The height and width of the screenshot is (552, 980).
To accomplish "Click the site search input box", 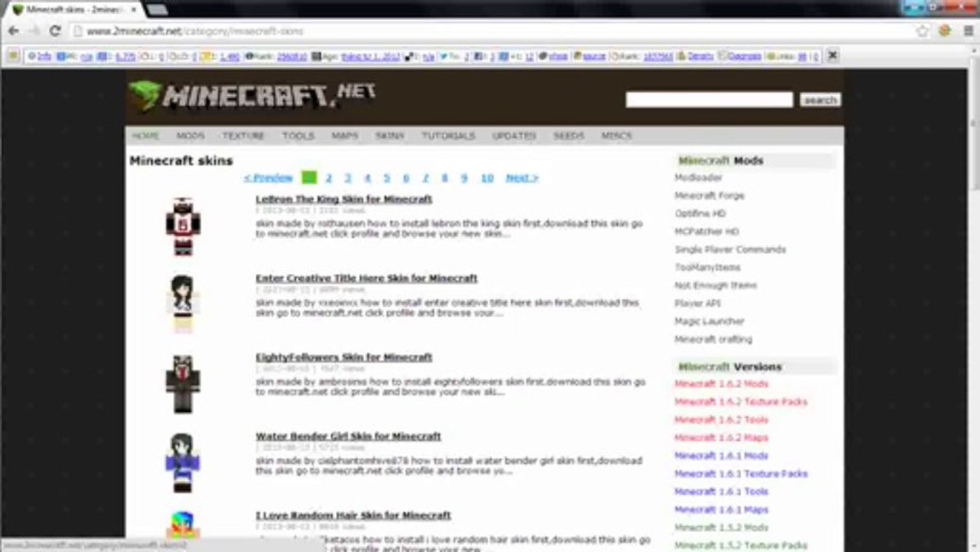I will click(709, 100).
